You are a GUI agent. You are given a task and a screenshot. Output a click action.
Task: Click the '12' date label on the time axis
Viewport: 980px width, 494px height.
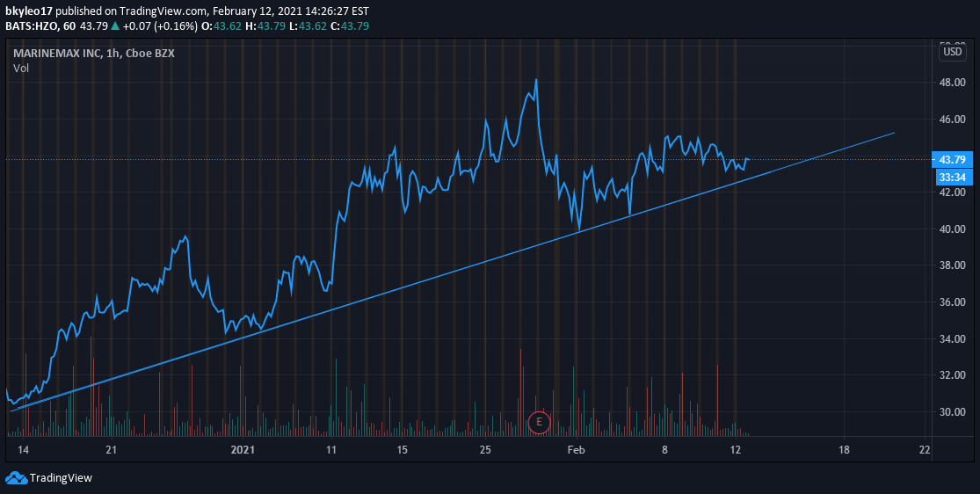click(x=736, y=449)
